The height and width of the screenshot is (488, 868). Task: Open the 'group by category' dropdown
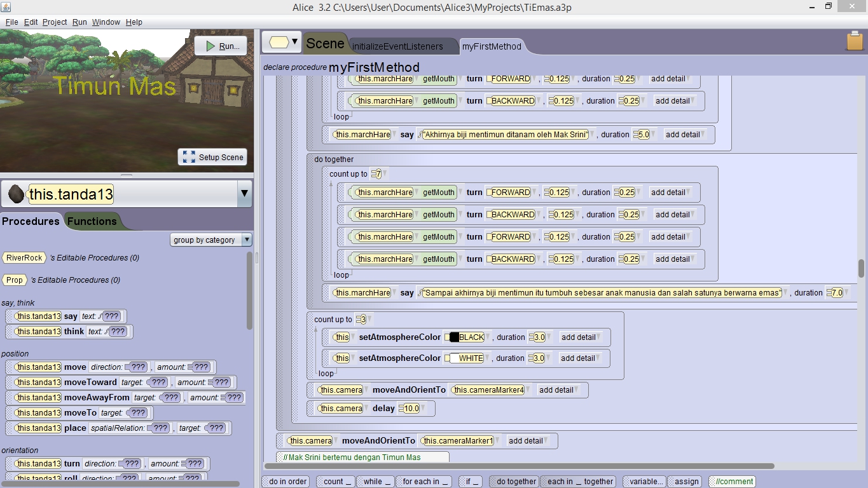pos(210,240)
